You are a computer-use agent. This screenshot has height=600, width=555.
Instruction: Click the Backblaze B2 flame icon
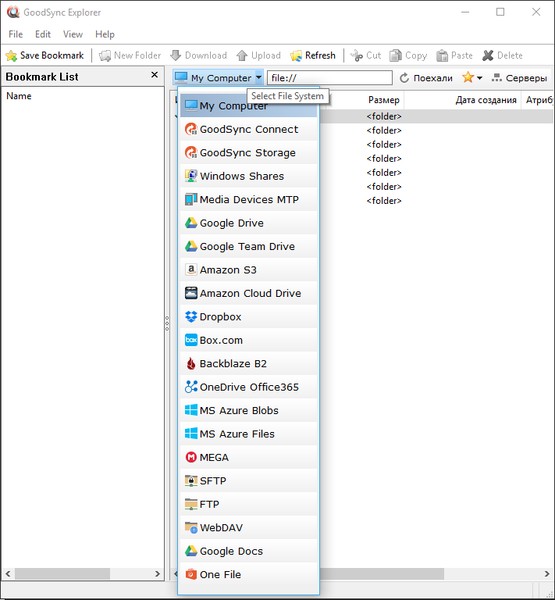pos(191,364)
